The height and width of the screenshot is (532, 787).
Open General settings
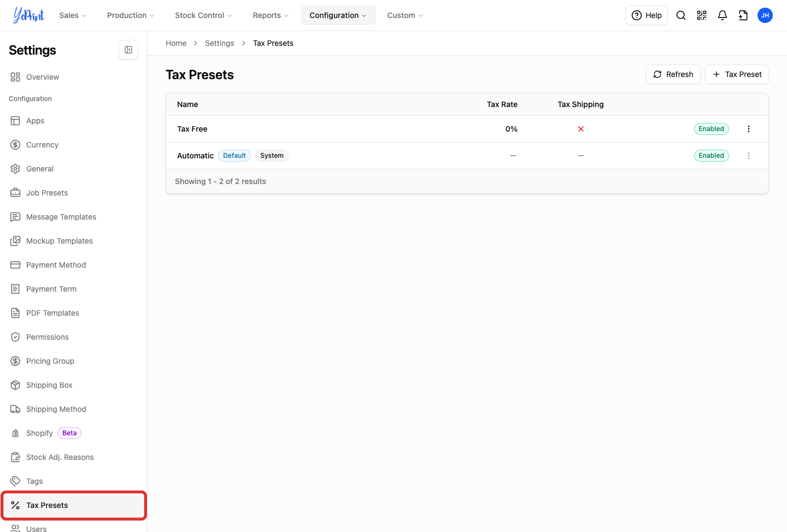73,169
